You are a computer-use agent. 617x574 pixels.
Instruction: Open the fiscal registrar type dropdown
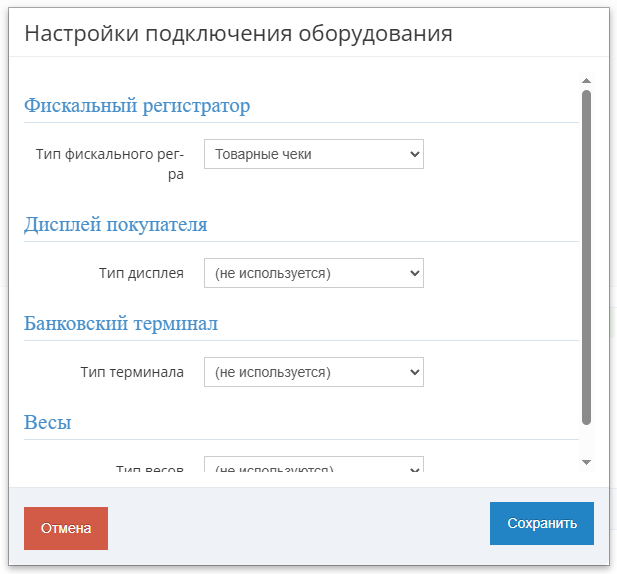[x=314, y=154]
